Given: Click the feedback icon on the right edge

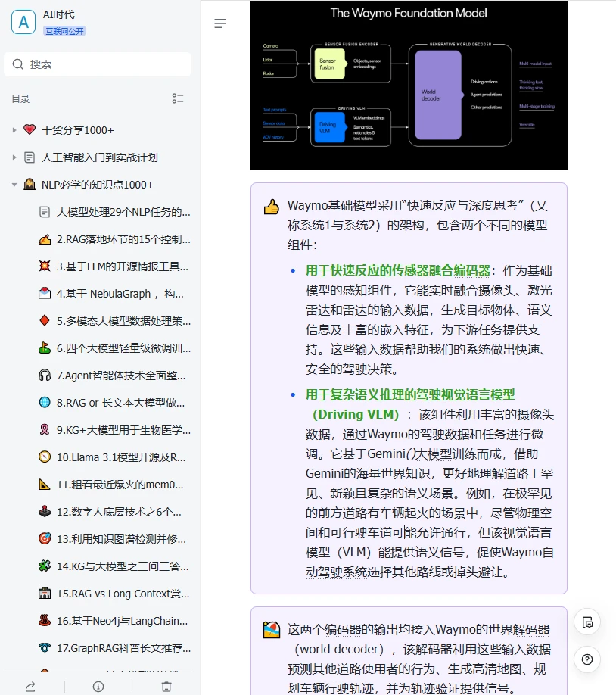Looking at the screenshot, I should (x=587, y=622).
